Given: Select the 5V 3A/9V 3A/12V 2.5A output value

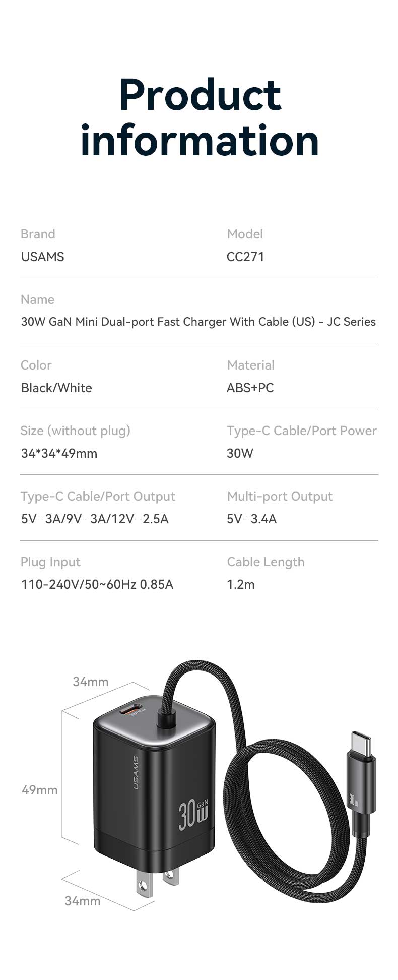Looking at the screenshot, I should tap(95, 519).
